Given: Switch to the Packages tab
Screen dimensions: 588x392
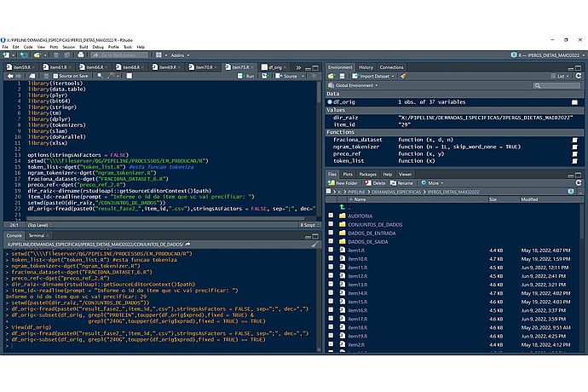Looking at the screenshot, I should (x=367, y=175).
